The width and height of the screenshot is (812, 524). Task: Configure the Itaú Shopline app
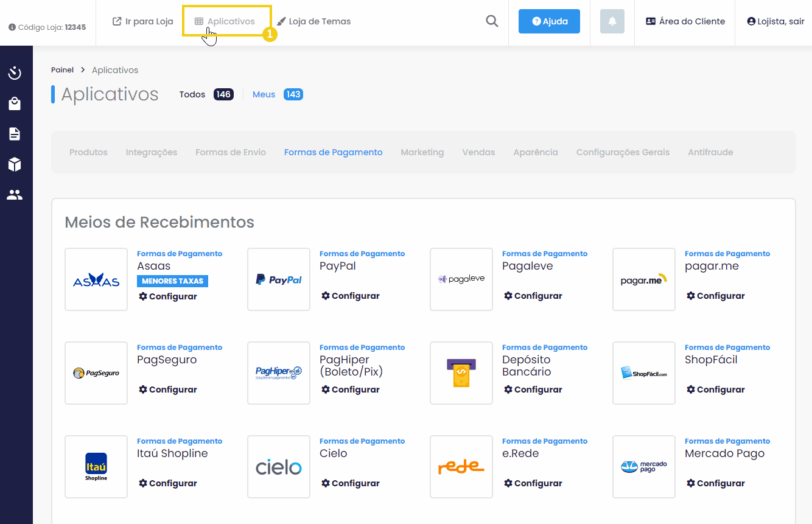point(168,483)
